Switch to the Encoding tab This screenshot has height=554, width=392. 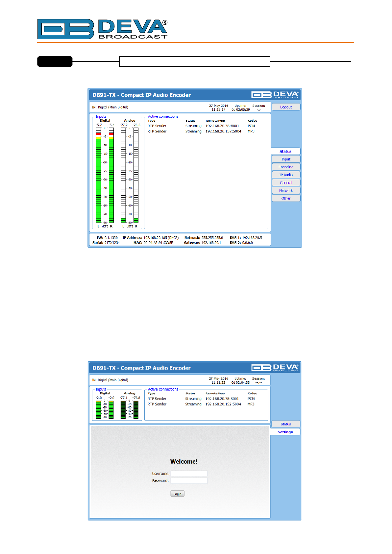pos(286,167)
